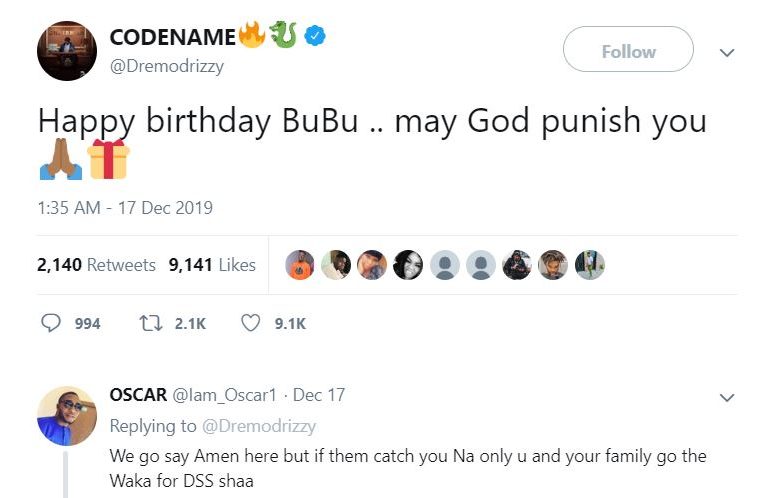The image size is (770, 498).
Task: View the 2,140 Retweets list
Action: pyautogui.click(x=96, y=265)
